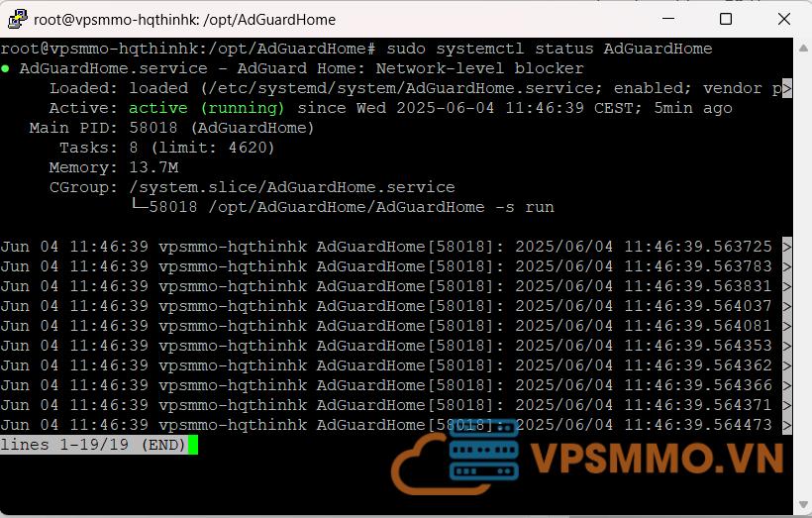Click truncation marker after timestamp 11:46:39.563725

pyautogui.click(x=787, y=247)
